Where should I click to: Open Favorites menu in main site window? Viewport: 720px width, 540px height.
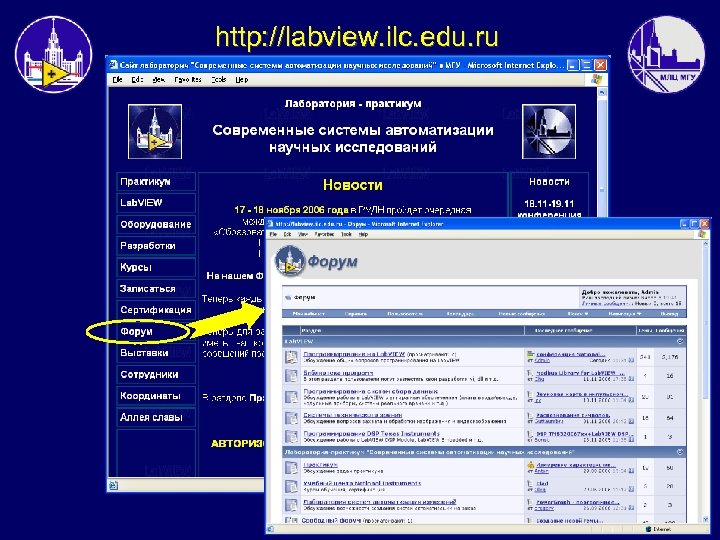(x=188, y=79)
